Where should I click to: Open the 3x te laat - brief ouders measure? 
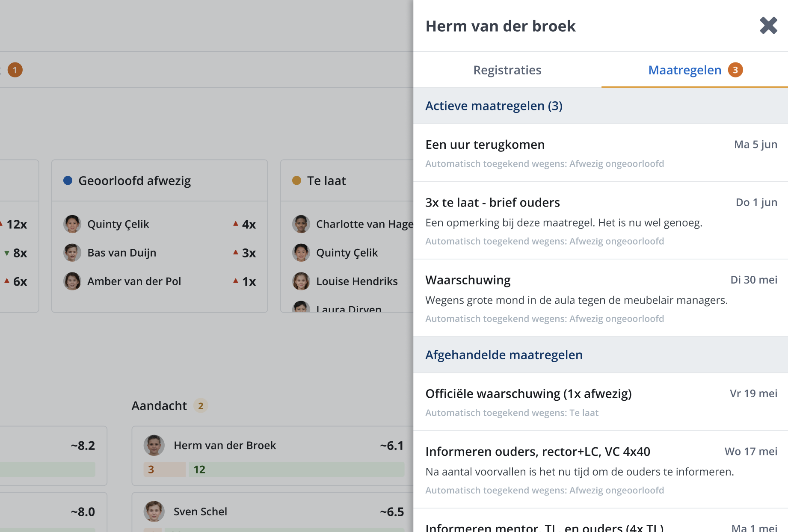[601, 221]
